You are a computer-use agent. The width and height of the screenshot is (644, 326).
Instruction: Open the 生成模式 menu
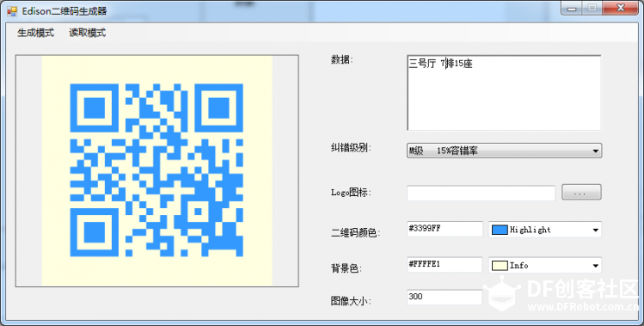(x=36, y=33)
